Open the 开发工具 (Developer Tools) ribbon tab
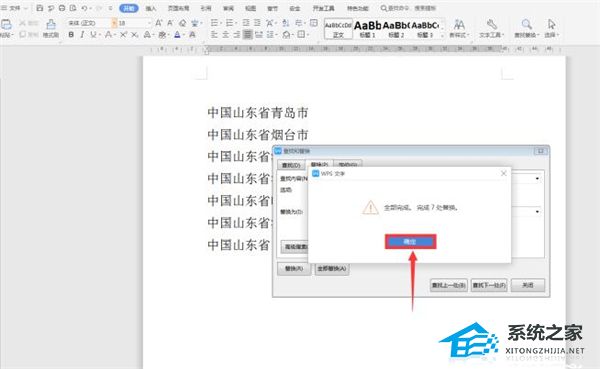Viewport: 600px width, 369px height. point(323,8)
